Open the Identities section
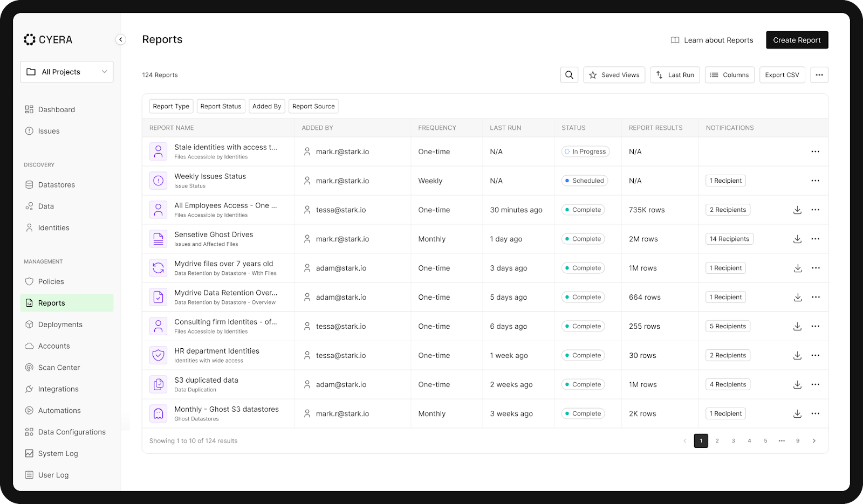This screenshot has width=863, height=504. [x=53, y=227]
